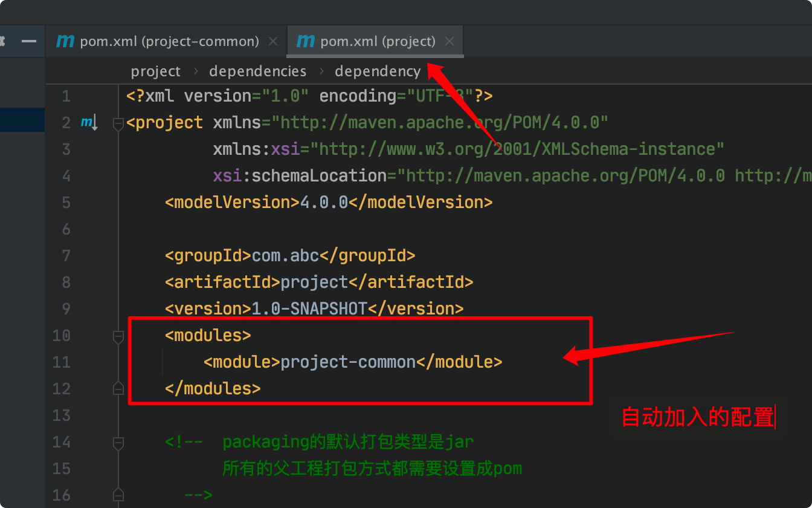This screenshot has height=508, width=812.
Task: Click fold end marker at line 12
Action: [118, 388]
